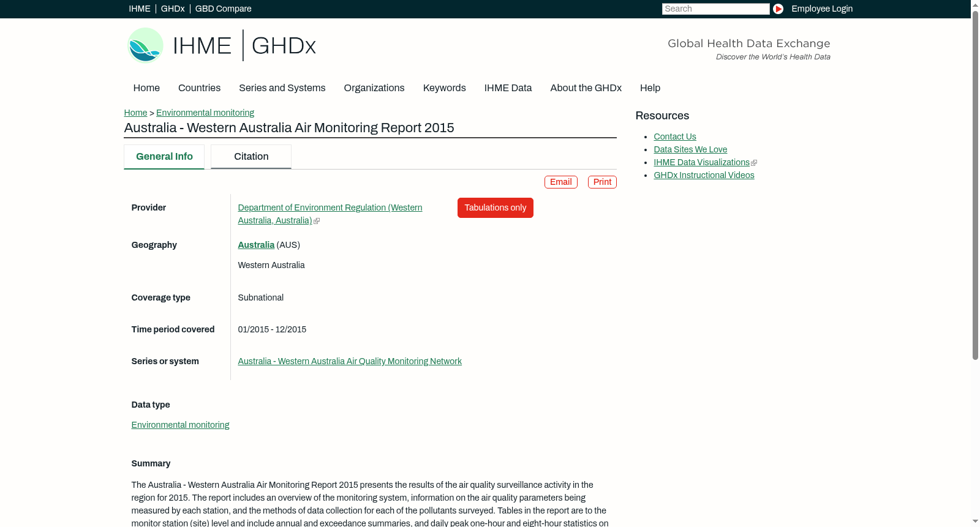Click Environmental monitoring breadcrumb link
This screenshot has height=527, width=980.
coord(205,113)
